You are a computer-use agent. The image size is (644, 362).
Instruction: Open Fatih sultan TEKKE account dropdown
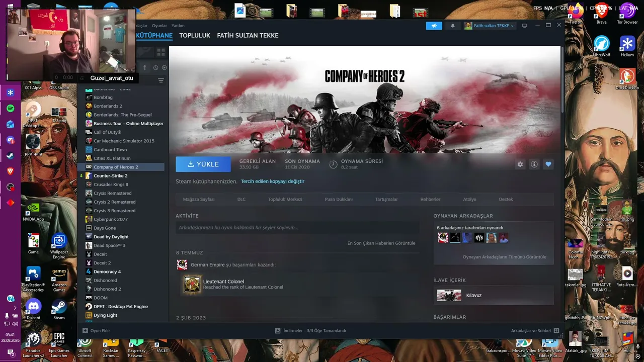(490, 26)
